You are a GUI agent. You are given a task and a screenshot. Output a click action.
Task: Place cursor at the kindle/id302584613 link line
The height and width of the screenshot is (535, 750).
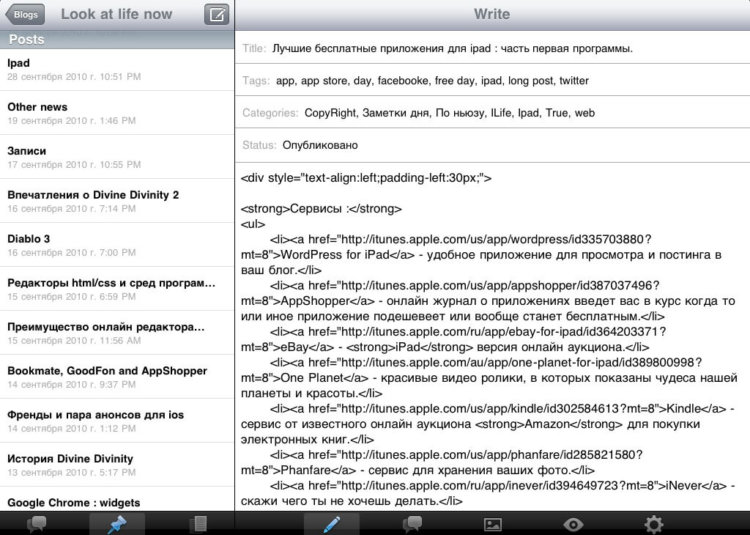click(502, 408)
